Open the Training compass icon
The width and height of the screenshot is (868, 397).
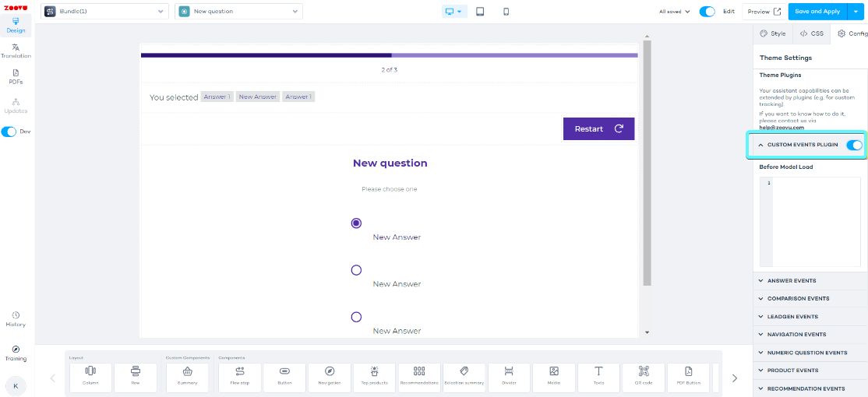(16, 353)
